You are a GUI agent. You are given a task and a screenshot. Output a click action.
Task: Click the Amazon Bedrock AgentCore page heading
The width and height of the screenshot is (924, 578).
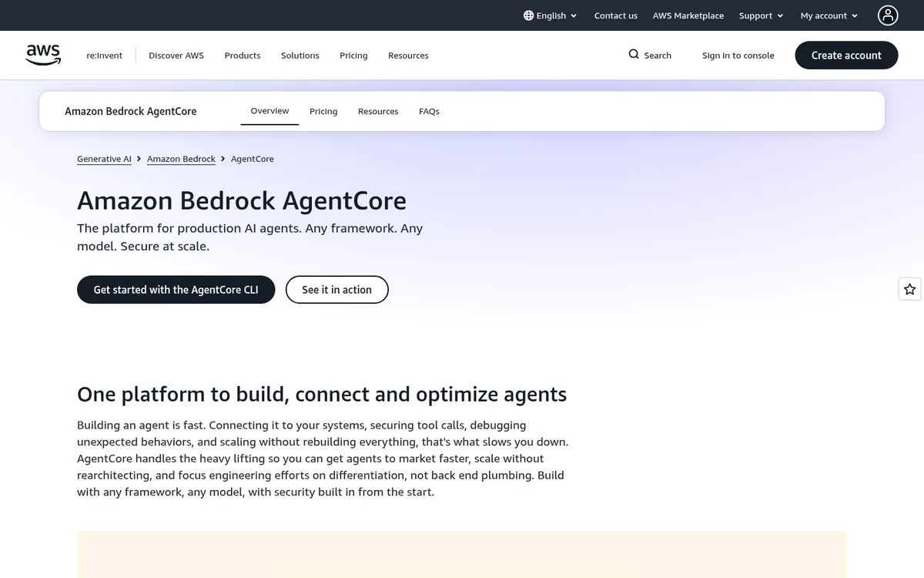[x=242, y=200]
